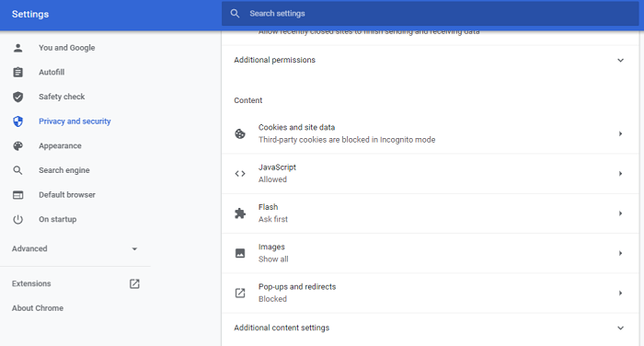Screen dimensions: 644x346
Task: Click the Appearance palette icon
Action: point(18,146)
